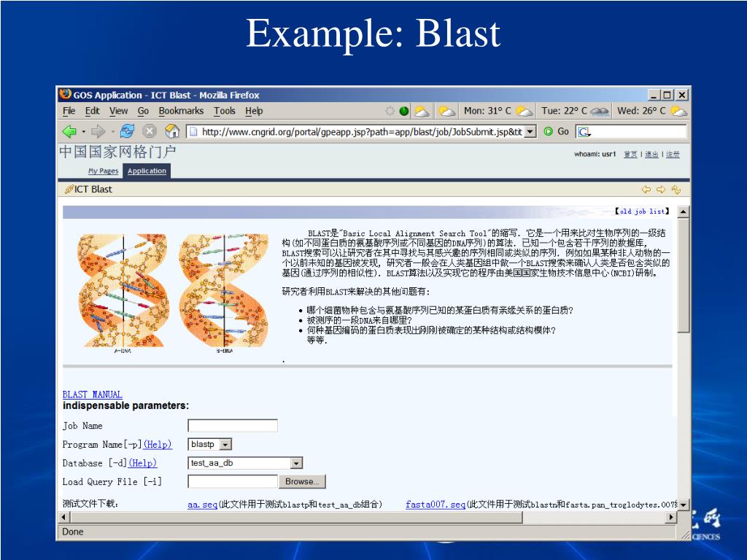Click the search box input field
The width and height of the screenshot is (747, 560).
pos(638,132)
